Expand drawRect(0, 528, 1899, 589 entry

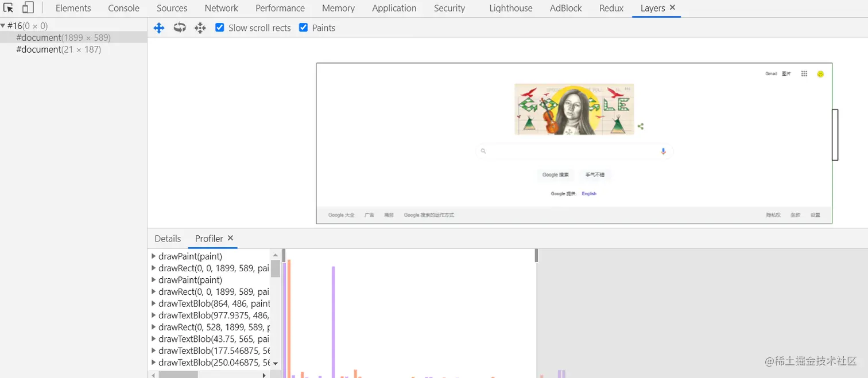pyautogui.click(x=153, y=327)
